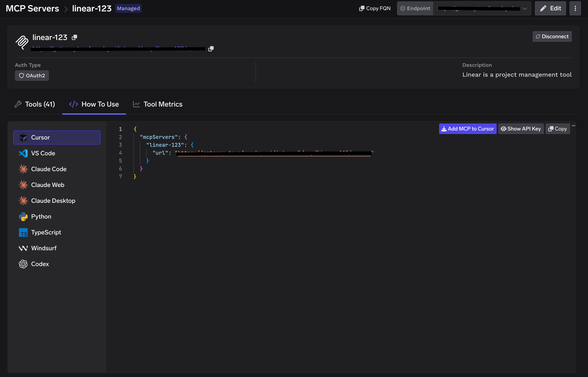Click the eye icon on Show API Key

tap(503, 129)
